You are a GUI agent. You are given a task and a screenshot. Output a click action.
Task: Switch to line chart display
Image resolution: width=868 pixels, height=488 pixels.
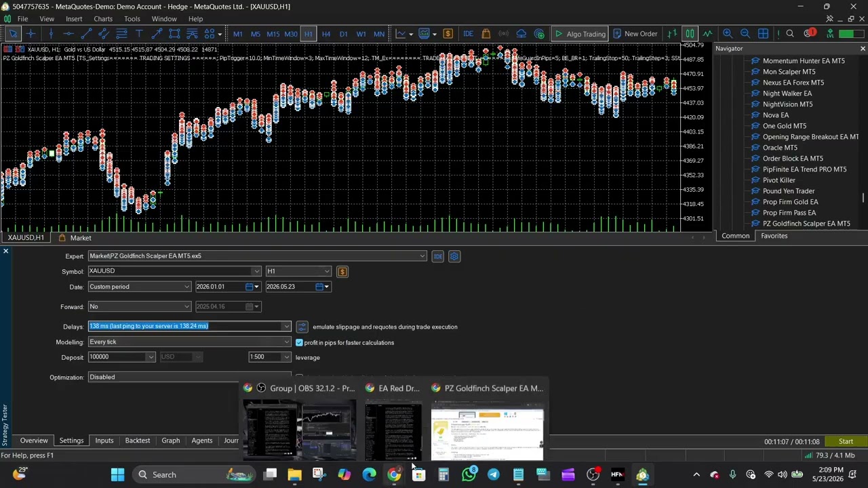[x=707, y=34]
